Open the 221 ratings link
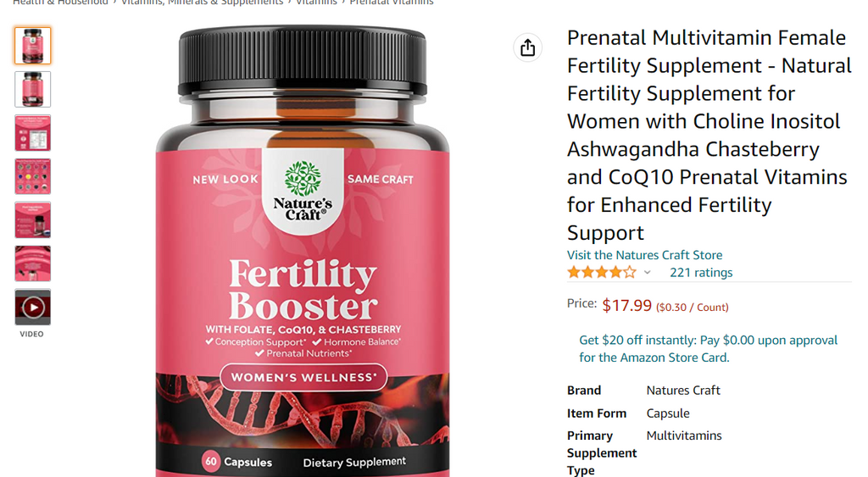 [x=701, y=272]
